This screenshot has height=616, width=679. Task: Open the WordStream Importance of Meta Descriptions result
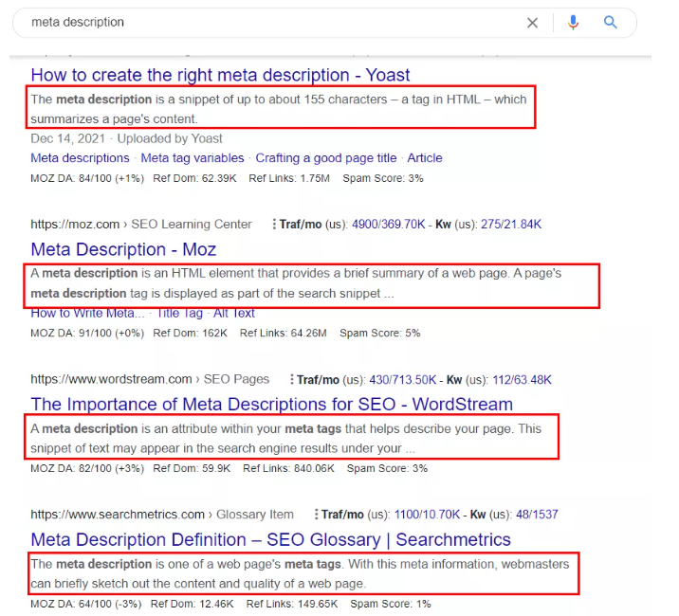point(271,405)
